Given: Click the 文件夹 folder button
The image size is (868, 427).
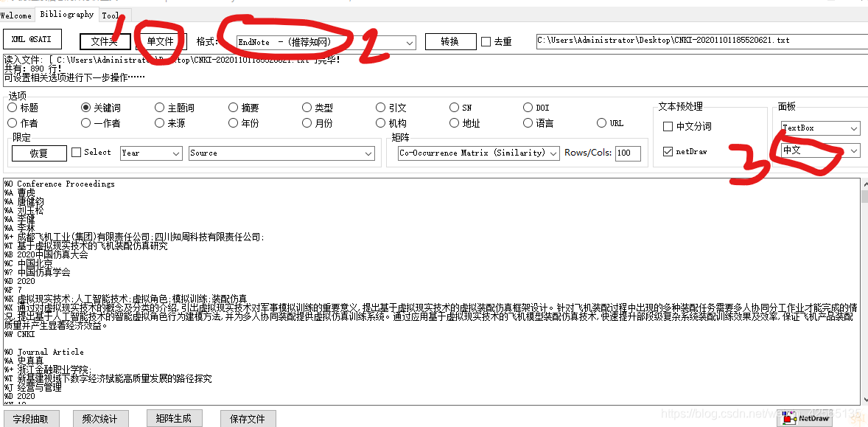Looking at the screenshot, I should [x=105, y=41].
